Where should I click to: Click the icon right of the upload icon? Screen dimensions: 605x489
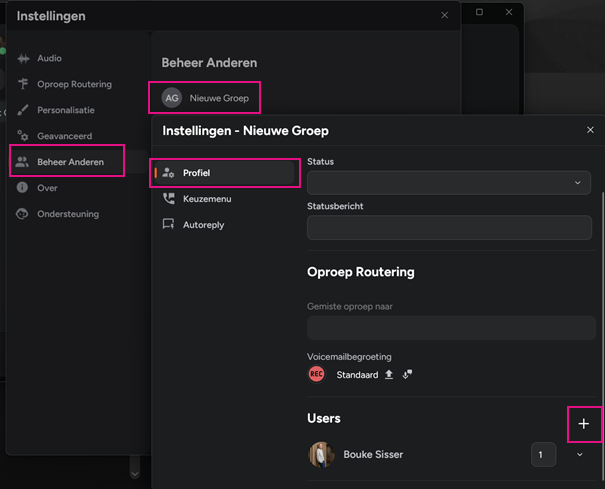(407, 374)
